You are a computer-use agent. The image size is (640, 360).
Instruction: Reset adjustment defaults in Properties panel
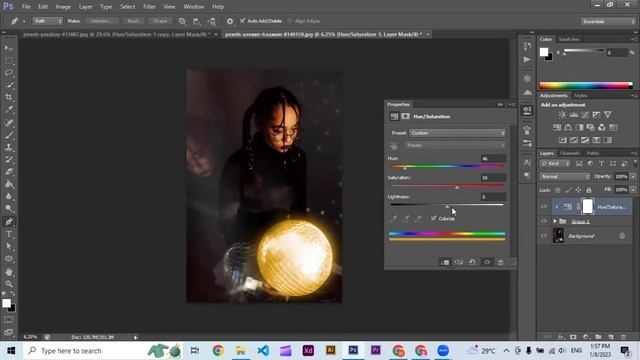[472, 262]
